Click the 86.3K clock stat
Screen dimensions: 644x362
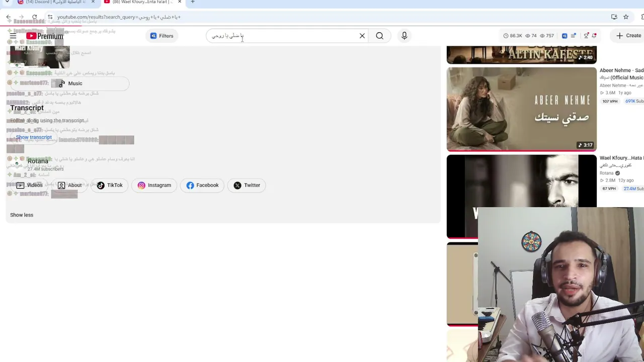513,36
